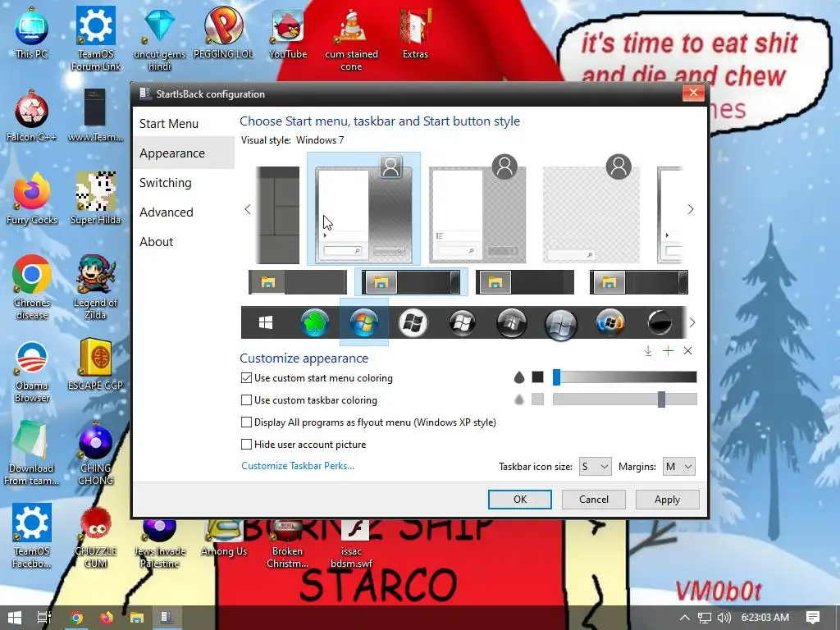Open the Legend of Zilda desktop icon

95,288
